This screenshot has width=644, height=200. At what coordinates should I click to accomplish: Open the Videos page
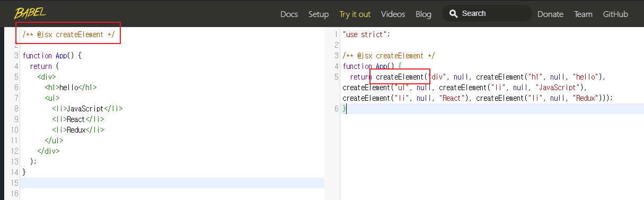click(x=393, y=14)
